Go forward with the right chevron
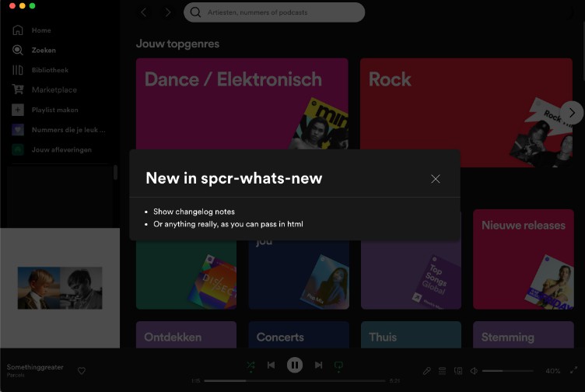The width and height of the screenshot is (585, 392). coord(168,12)
